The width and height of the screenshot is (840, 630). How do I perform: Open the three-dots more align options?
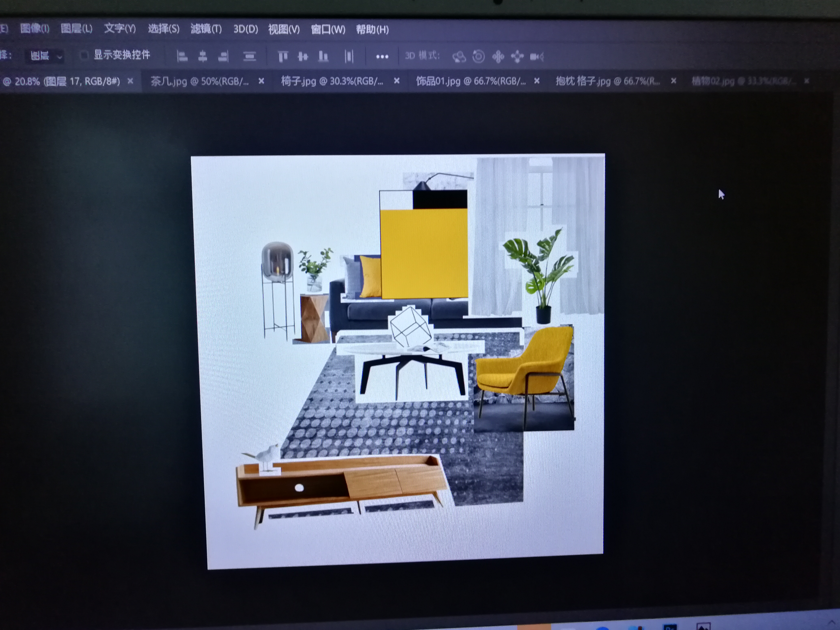coord(382,57)
